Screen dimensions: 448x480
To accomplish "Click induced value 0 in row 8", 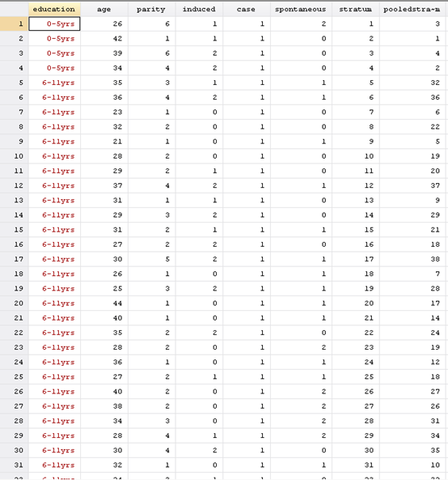I will [199, 127].
